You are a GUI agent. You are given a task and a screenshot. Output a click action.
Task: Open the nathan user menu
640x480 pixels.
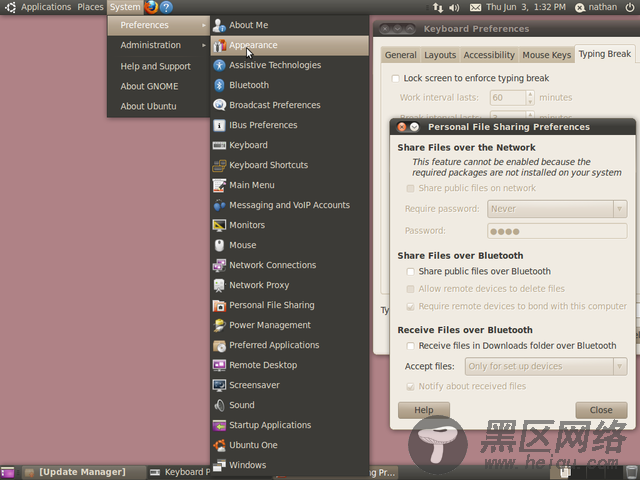pos(596,7)
